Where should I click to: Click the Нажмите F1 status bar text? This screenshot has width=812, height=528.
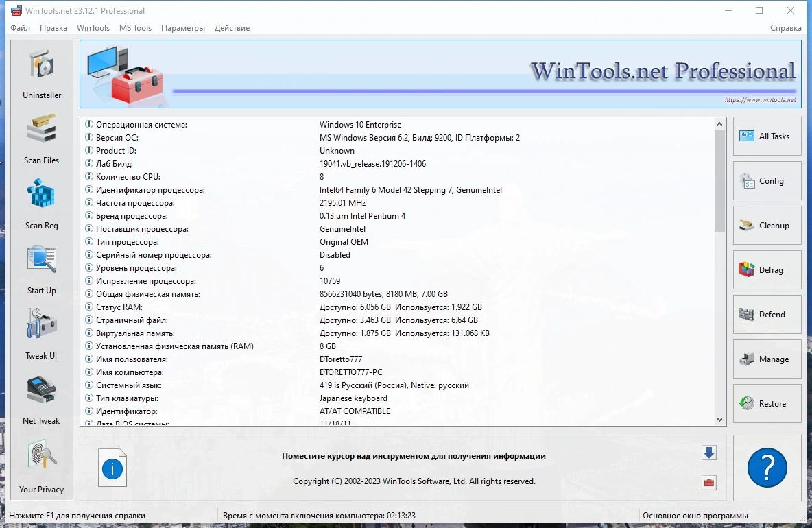coord(77,516)
